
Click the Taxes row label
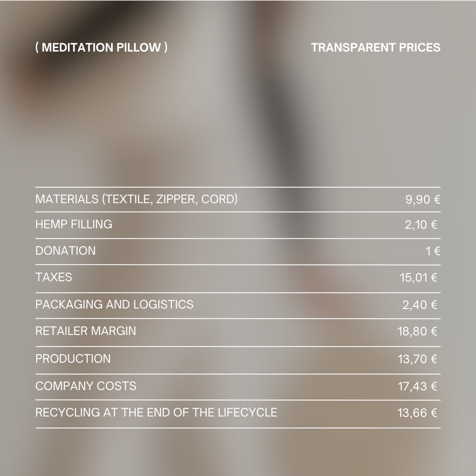53,277
